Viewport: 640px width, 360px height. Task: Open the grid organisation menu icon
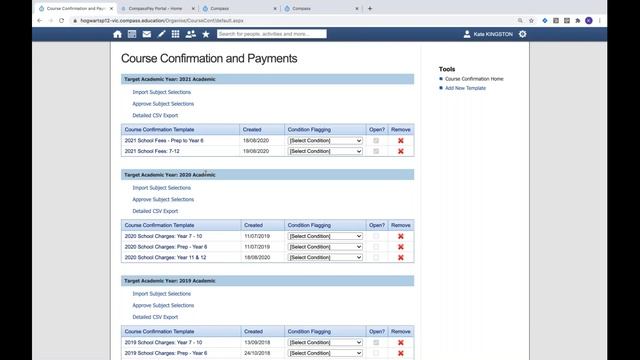tap(176, 34)
